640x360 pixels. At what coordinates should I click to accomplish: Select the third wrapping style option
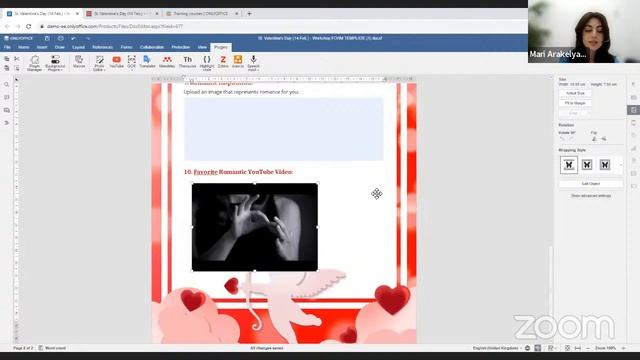click(604, 165)
